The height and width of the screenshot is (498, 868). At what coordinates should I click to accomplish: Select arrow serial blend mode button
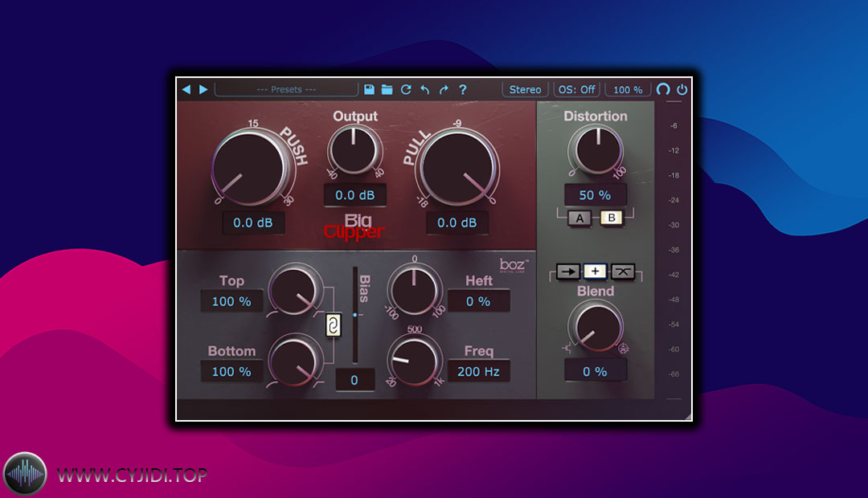(x=567, y=271)
